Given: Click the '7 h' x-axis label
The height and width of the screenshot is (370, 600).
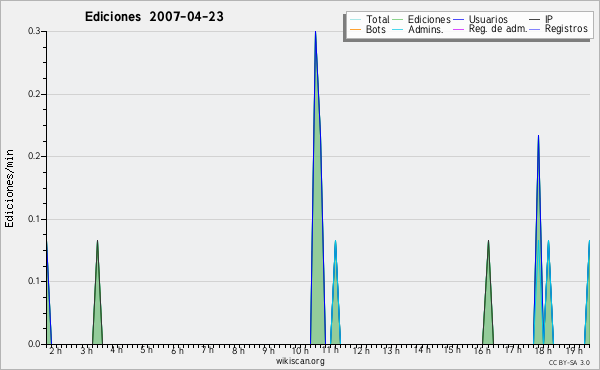Looking at the screenshot, I should (207, 350).
